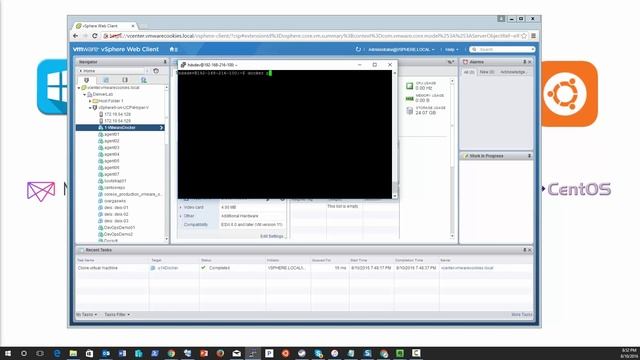The width and height of the screenshot is (640, 360).
Task: Click the Edit Settings link
Action: click(273, 236)
